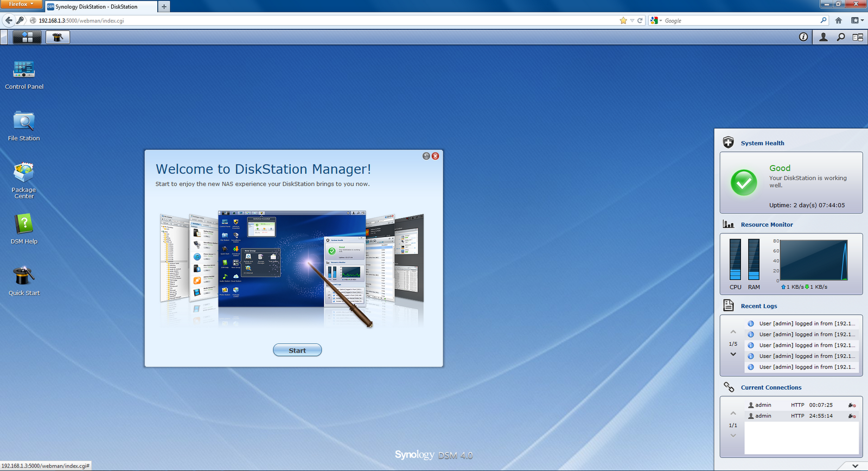Click the DSM information icon in taskbar
The image size is (868, 471).
[x=803, y=37]
